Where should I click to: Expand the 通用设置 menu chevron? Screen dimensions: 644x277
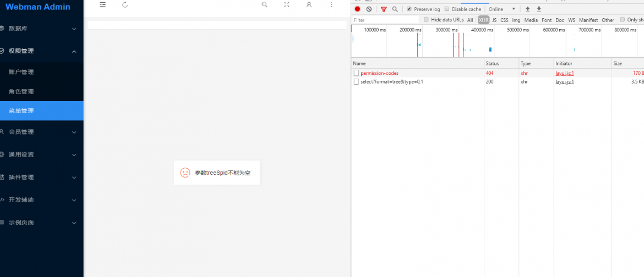click(74, 154)
